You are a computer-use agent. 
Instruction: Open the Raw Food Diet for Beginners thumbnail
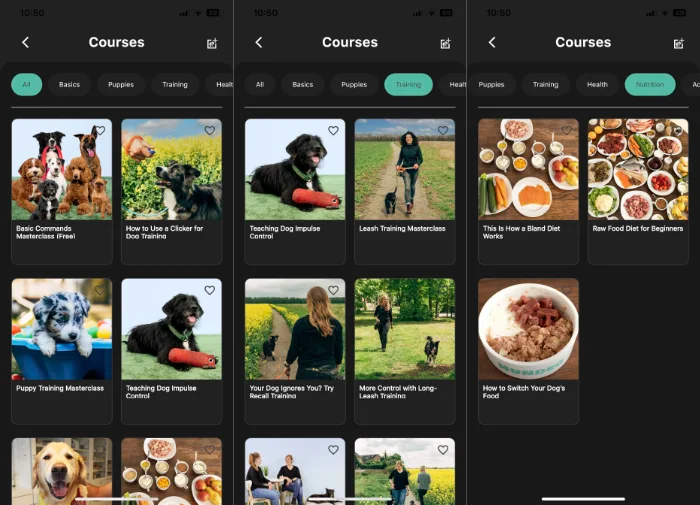click(x=638, y=169)
